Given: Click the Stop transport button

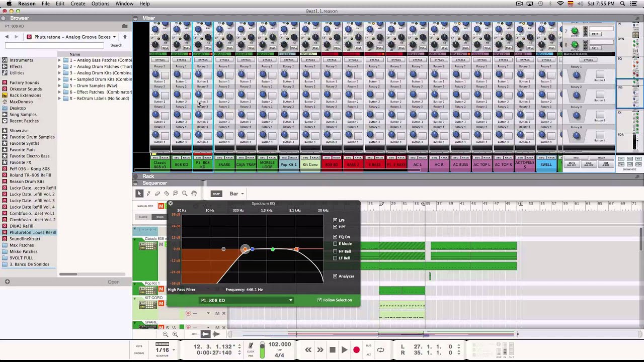Looking at the screenshot, I should 332,350.
